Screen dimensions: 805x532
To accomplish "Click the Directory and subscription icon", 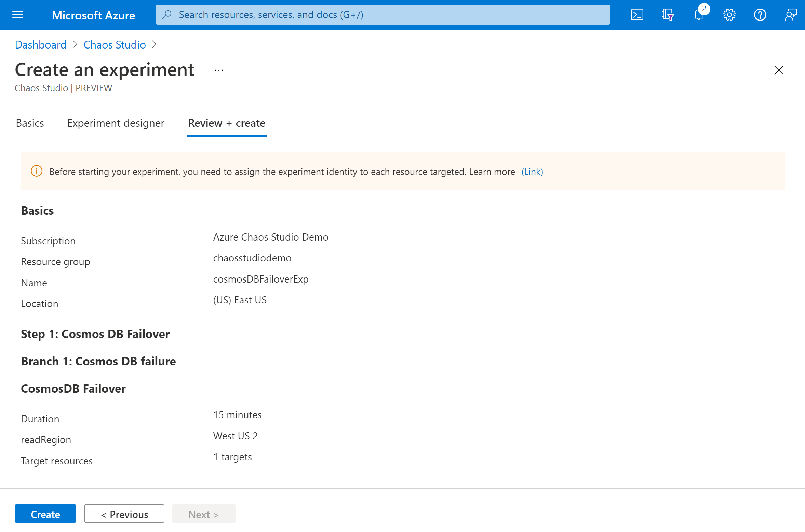I will (668, 15).
